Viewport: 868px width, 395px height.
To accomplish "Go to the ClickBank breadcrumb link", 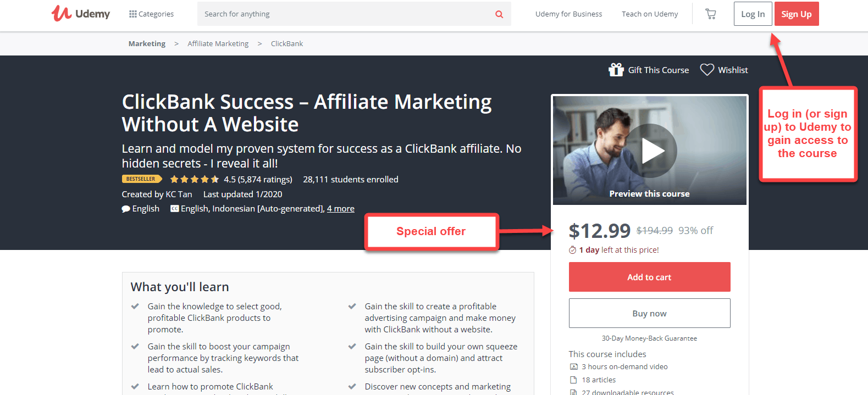I will [x=287, y=44].
